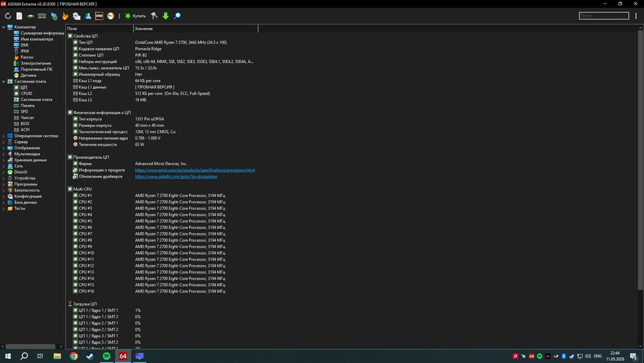The width and height of the screenshot is (644, 363).
Task: Click the motherboard chip toolbar icon
Action: click(30, 16)
